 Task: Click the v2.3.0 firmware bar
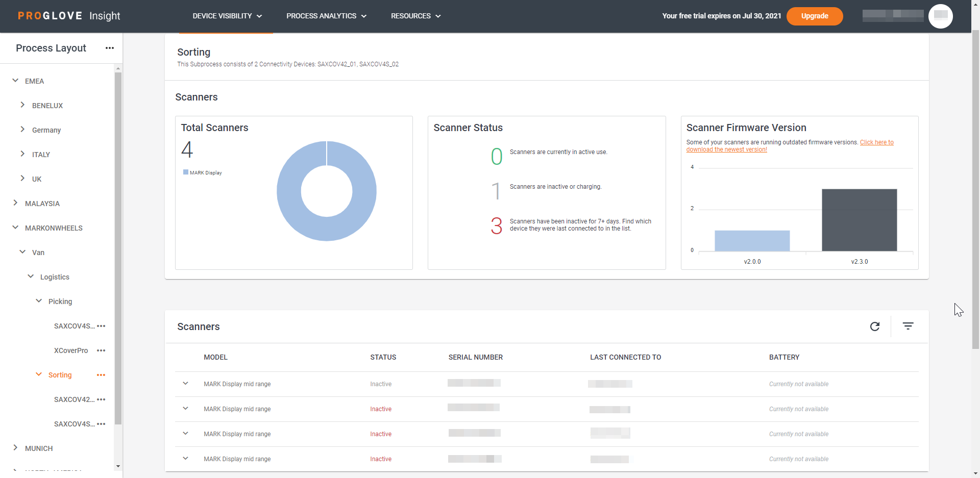860,220
